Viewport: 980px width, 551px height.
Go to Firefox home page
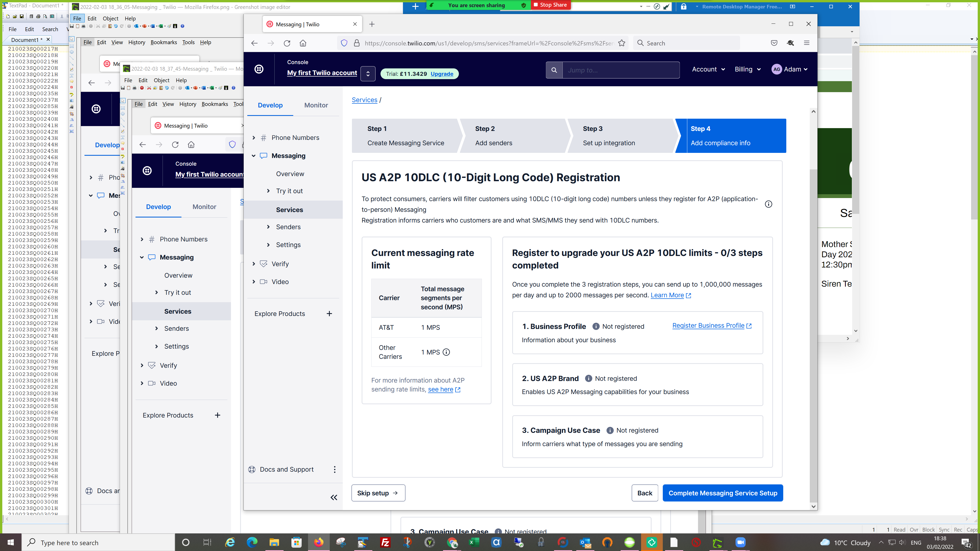[x=303, y=43]
